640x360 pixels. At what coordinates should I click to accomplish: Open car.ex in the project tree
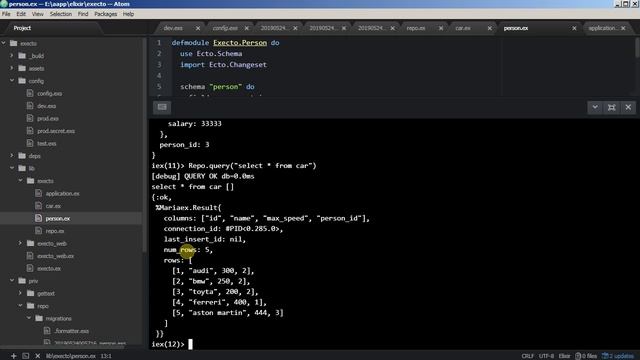(x=53, y=206)
